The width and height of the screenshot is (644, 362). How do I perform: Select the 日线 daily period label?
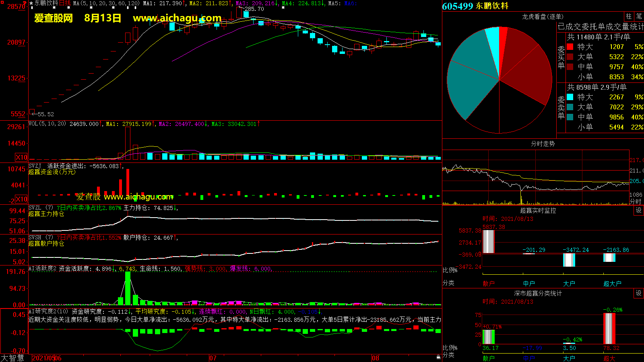(65, 3)
